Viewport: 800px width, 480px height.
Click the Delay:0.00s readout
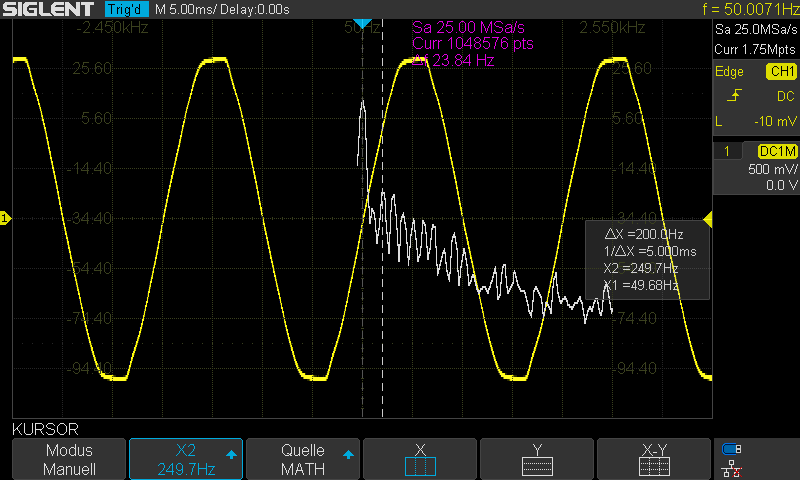(x=255, y=9)
